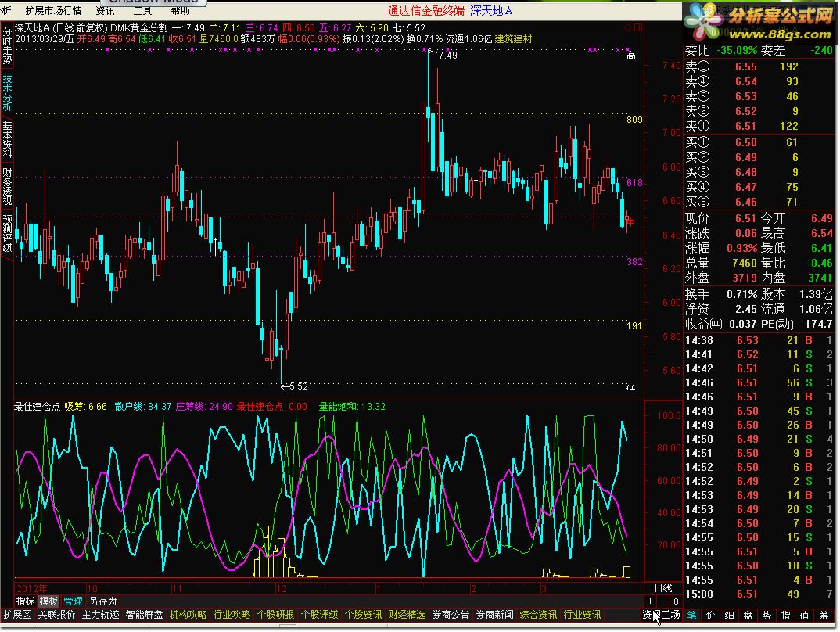Open the 券商新闻 bottom tab
The width and height of the screenshot is (840, 632).
pyautogui.click(x=495, y=615)
